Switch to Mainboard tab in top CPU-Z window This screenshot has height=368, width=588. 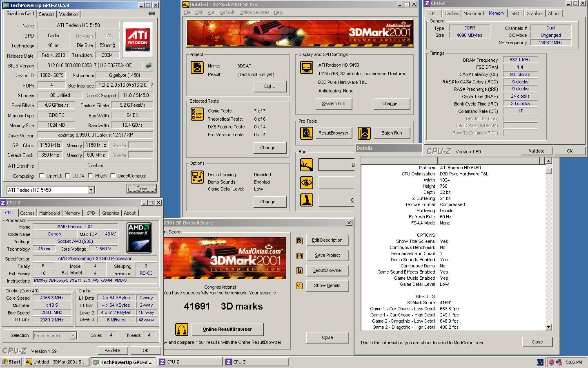click(x=474, y=13)
